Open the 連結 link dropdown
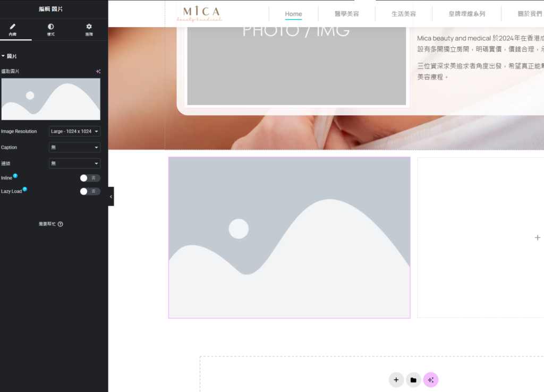The width and height of the screenshot is (544, 392). pyautogui.click(x=74, y=164)
